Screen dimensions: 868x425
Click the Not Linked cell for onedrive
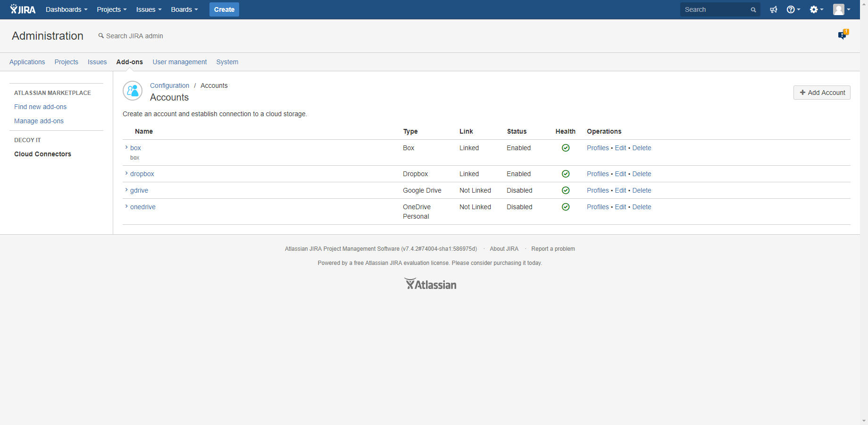pyautogui.click(x=475, y=207)
